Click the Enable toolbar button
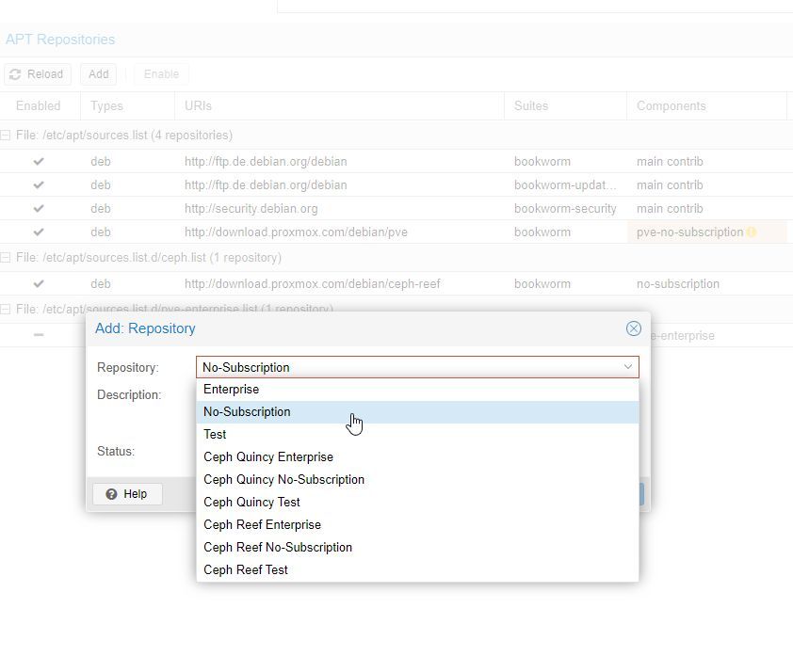This screenshot has width=793, height=672. tap(161, 74)
